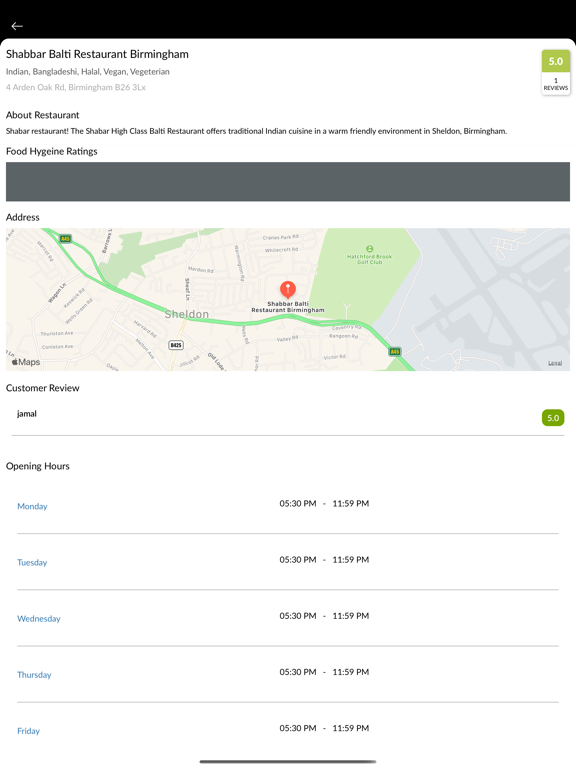This screenshot has height=768, width=576.
Task: Select the Tuesday opening hours label
Action: pos(32,562)
